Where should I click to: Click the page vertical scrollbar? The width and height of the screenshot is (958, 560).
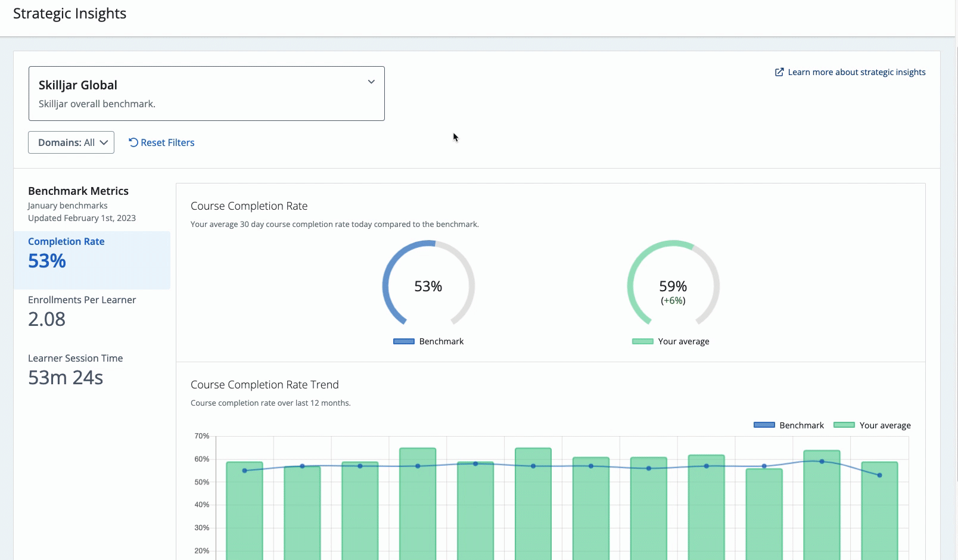click(x=956, y=280)
